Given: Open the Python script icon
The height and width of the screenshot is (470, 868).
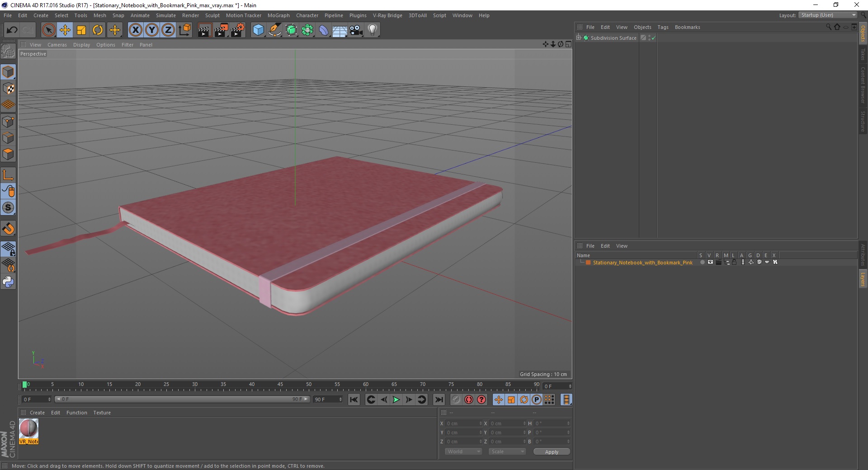Looking at the screenshot, I should 8,282.
